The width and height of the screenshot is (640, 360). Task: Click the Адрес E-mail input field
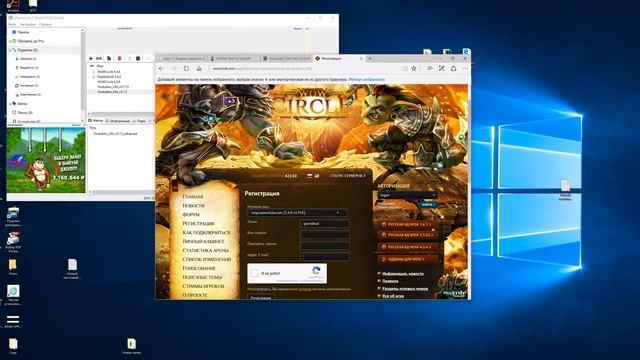click(x=324, y=257)
